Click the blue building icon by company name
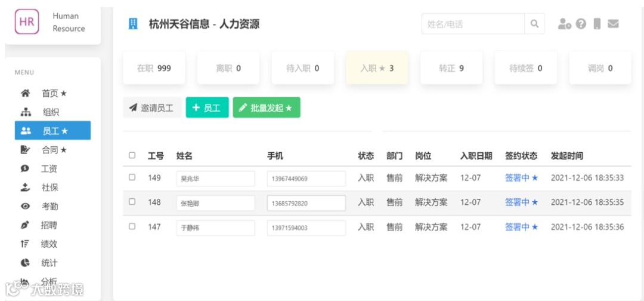The height and width of the screenshot is (301, 644). [x=133, y=24]
